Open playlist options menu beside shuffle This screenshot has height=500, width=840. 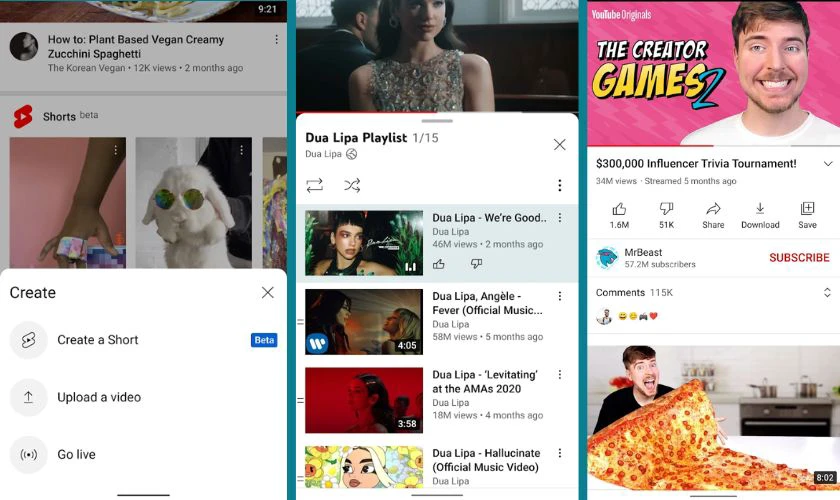(560, 185)
